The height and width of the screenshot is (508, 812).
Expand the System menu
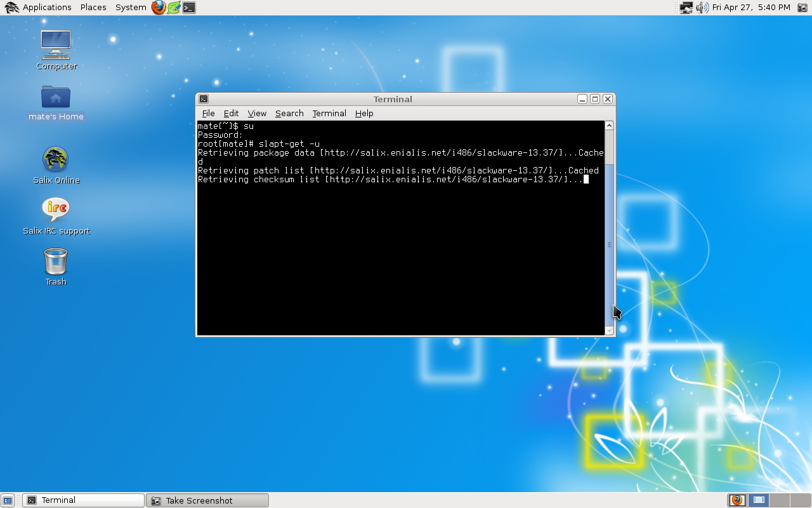click(131, 8)
